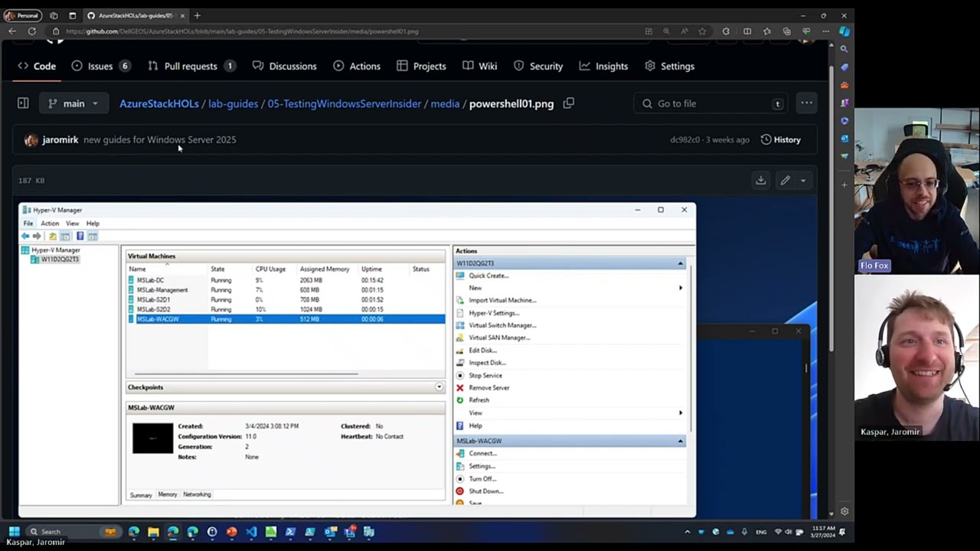Viewport: 980px width, 551px height.
Task: Open the lab-guides breadcrumb link
Action: click(233, 103)
